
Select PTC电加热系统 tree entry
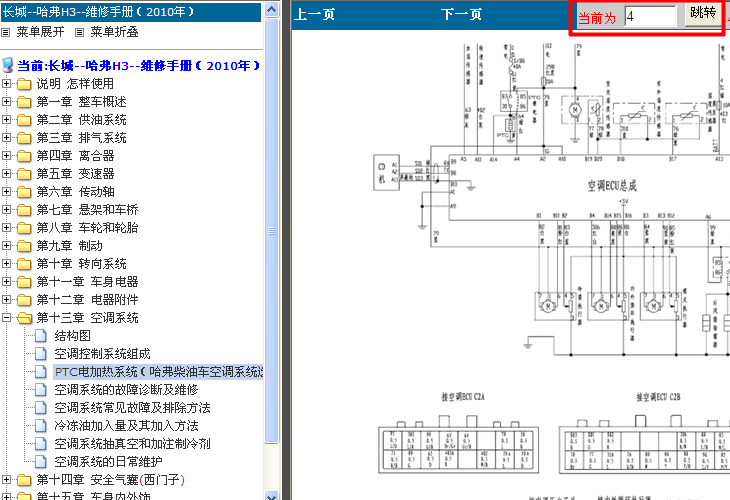(x=158, y=372)
